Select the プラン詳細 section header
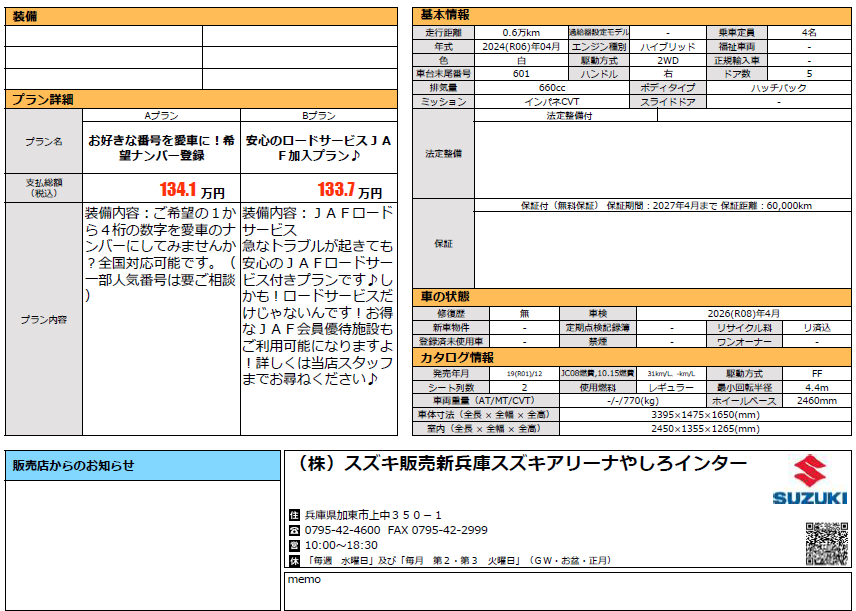856x611 pixels. tap(42, 99)
